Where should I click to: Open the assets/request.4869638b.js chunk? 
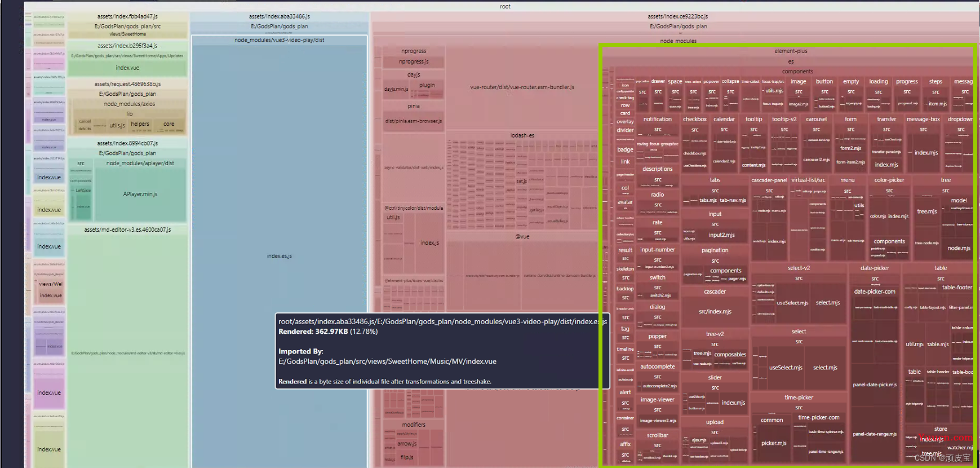127,84
